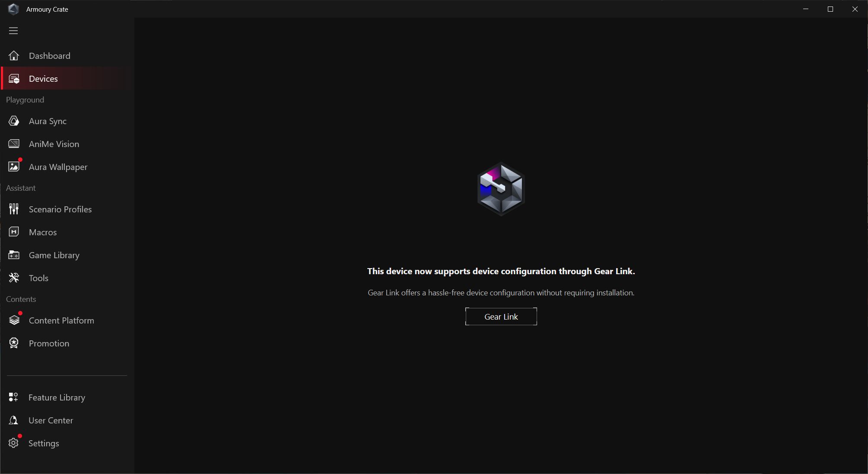Close the Armoury Crate window
868x474 pixels.
(855, 9)
